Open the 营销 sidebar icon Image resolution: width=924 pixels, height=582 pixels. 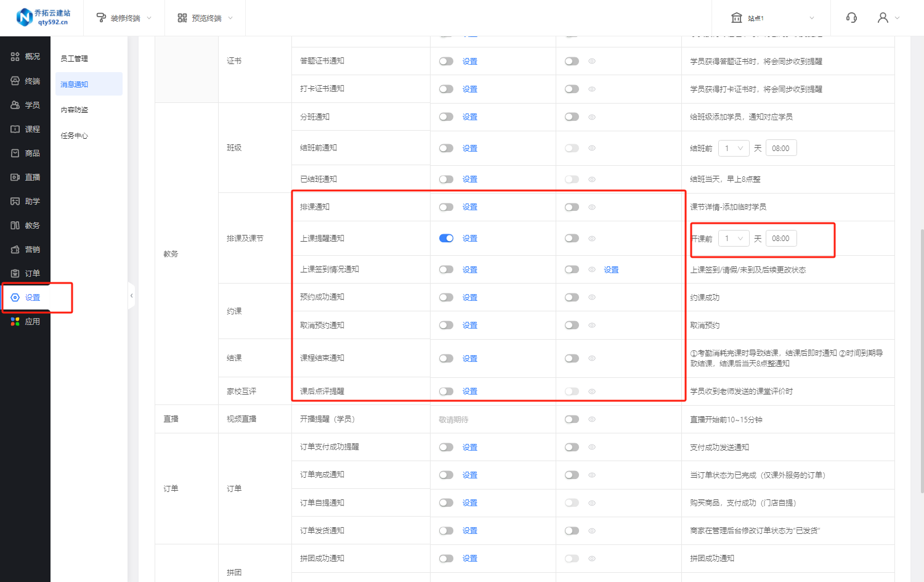pyautogui.click(x=15, y=249)
